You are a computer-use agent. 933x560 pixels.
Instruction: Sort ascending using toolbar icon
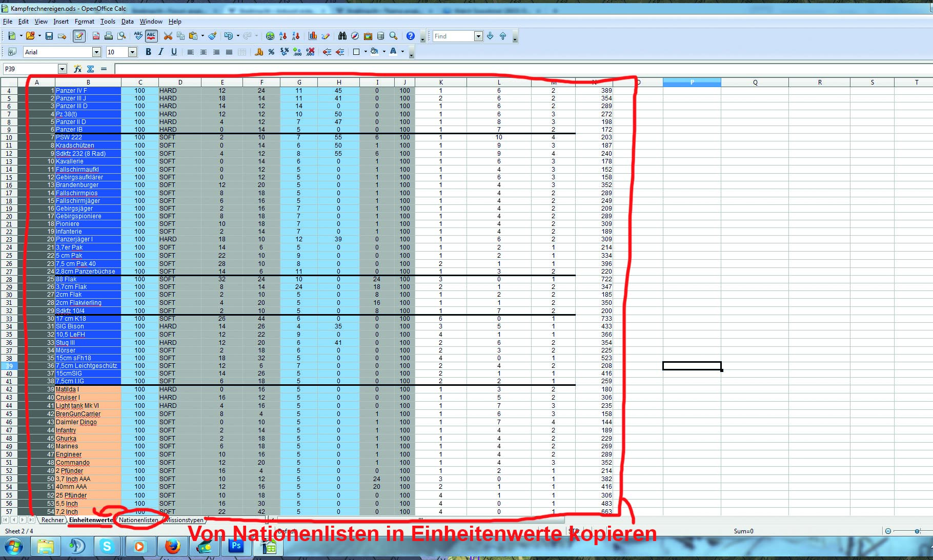pos(283,36)
